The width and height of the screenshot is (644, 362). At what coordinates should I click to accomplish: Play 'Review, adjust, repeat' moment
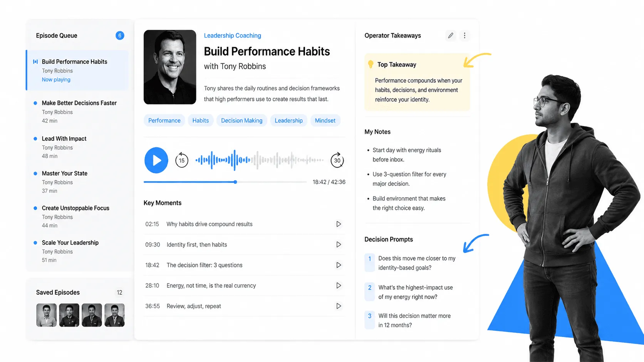click(x=339, y=306)
